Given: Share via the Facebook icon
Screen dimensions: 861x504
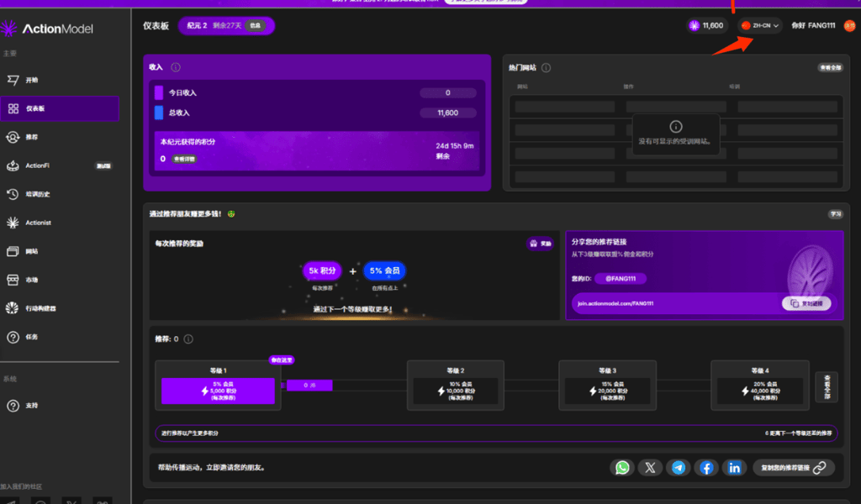Looking at the screenshot, I should [706, 467].
